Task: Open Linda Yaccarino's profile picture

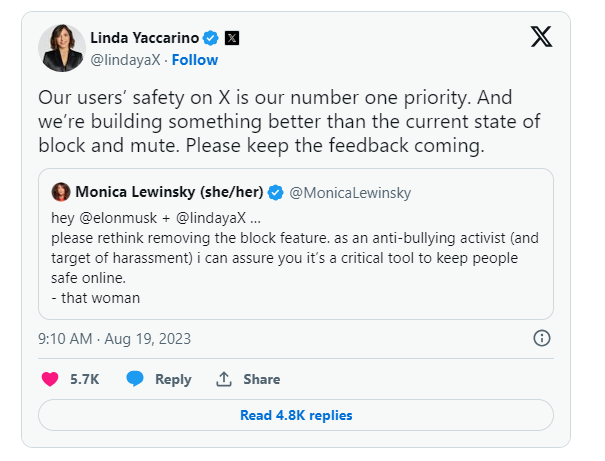Action: point(62,48)
